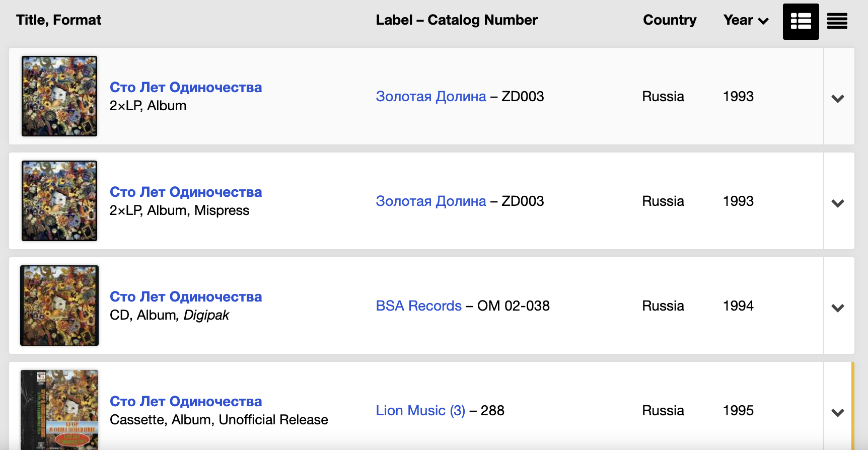
Task: Open cover thumbnail of first 2×LP release
Action: coord(59,96)
